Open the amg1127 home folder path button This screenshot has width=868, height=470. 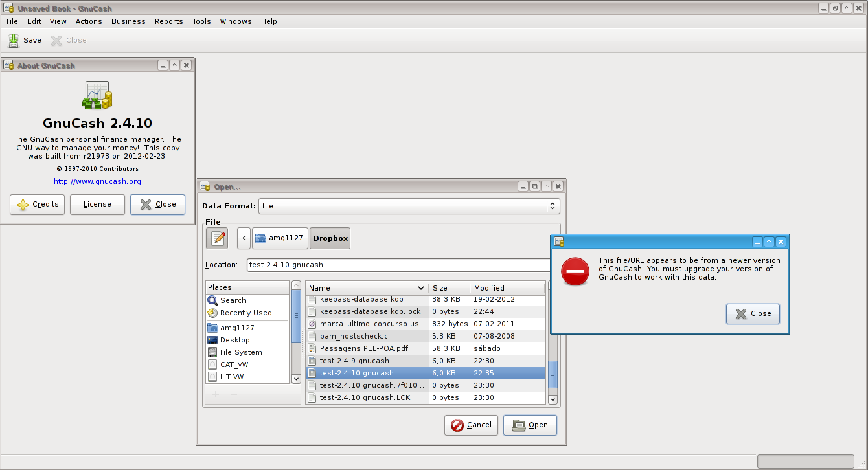(280, 238)
